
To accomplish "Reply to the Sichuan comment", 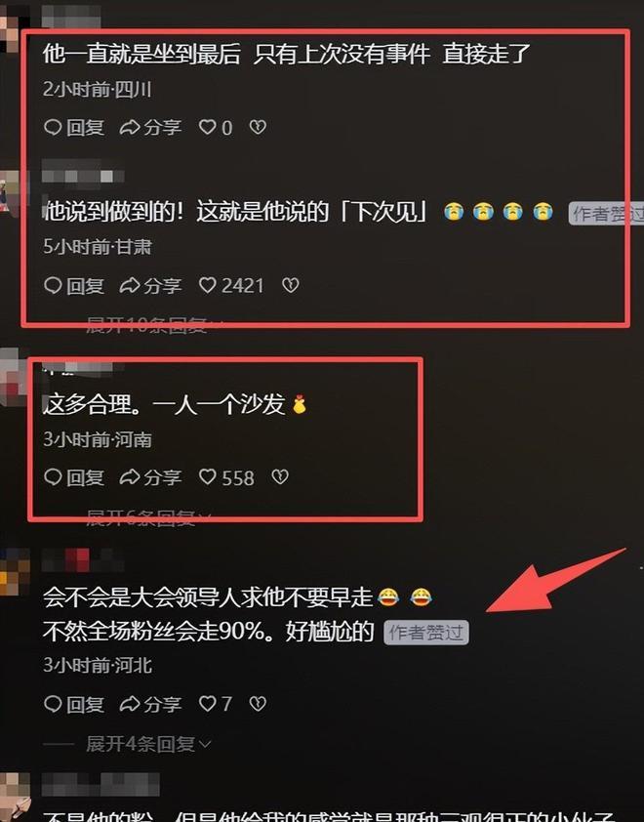I will (x=74, y=127).
